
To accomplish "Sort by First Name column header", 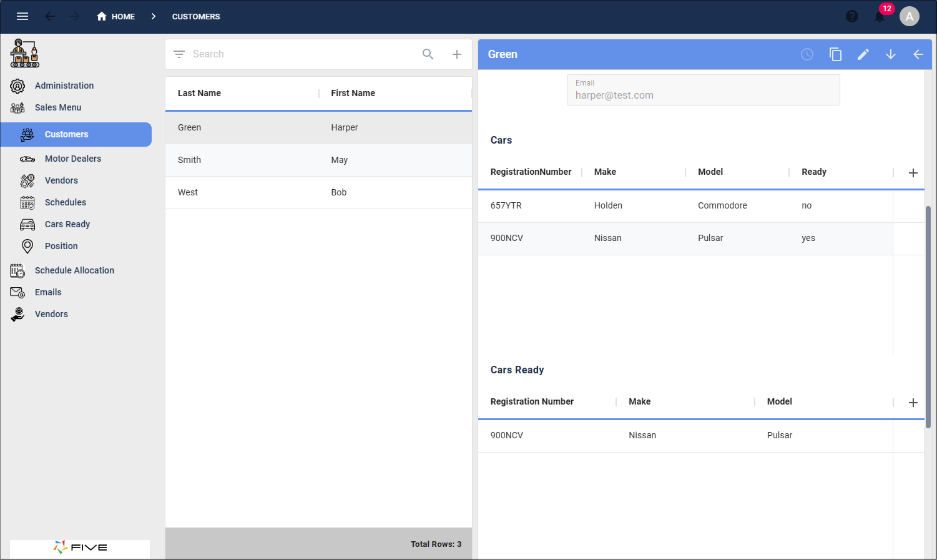I will tap(353, 93).
